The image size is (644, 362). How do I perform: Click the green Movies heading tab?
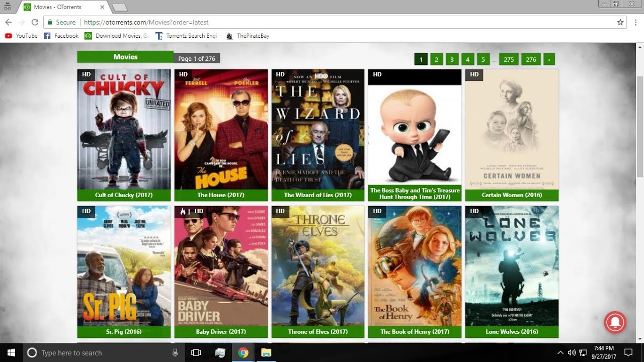(125, 57)
